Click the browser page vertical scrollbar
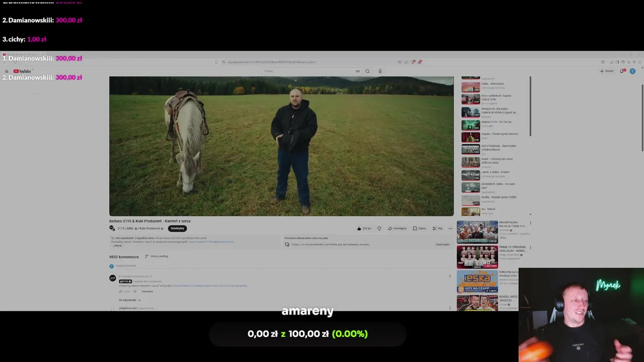Screen dimensions: 644x362 pos(642,118)
